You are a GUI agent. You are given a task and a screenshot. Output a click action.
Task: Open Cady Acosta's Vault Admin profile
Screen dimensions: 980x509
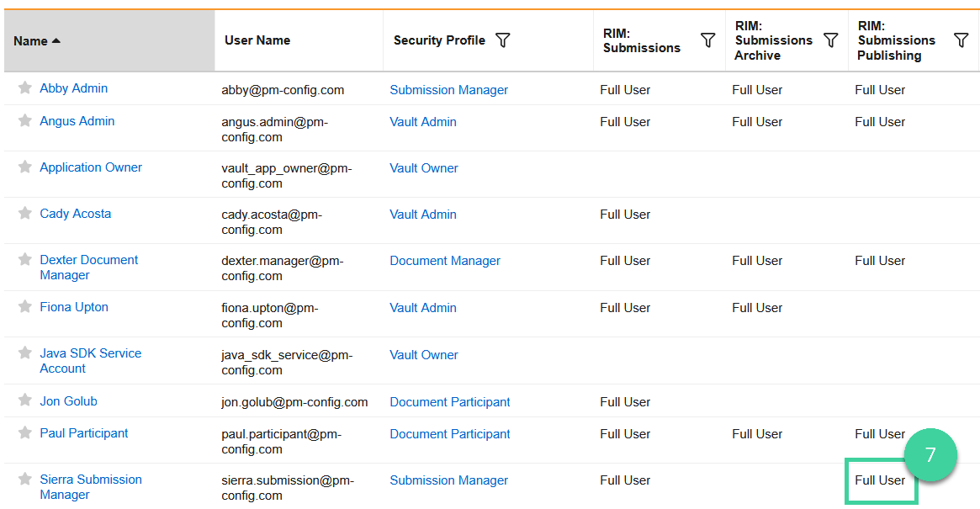click(423, 215)
